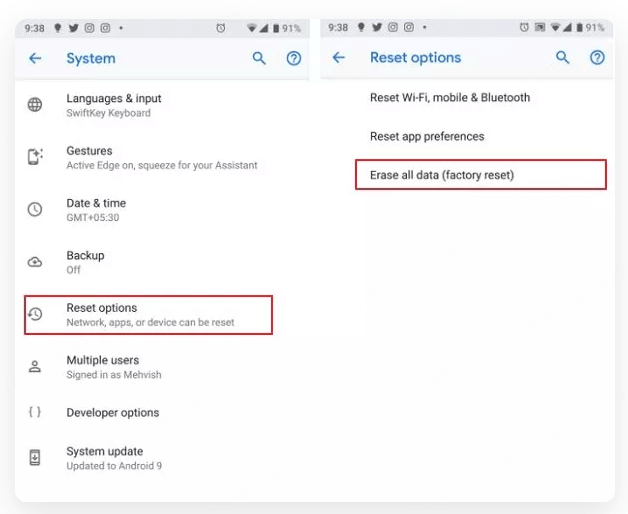The height and width of the screenshot is (514, 628).
Task: Tap the cloud Backup icon
Action: pyautogui.click(x=35, y=262)
